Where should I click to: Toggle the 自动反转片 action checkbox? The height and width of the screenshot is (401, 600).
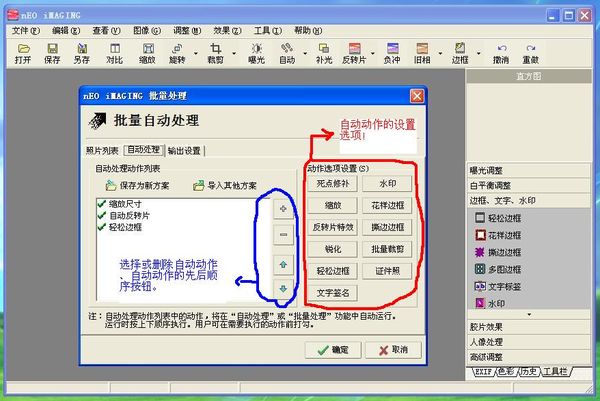(x=101, y=215)
